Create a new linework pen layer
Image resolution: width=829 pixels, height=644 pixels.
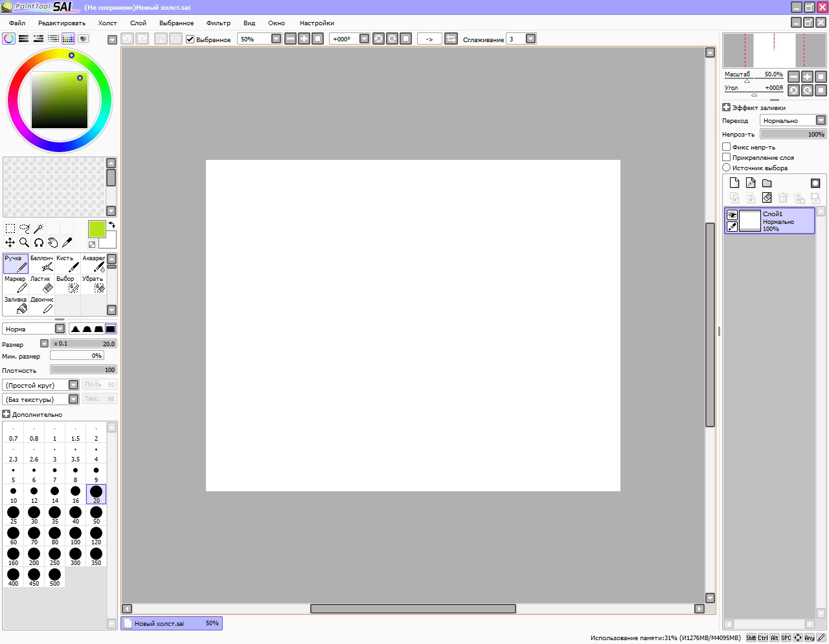pos(751,183)
